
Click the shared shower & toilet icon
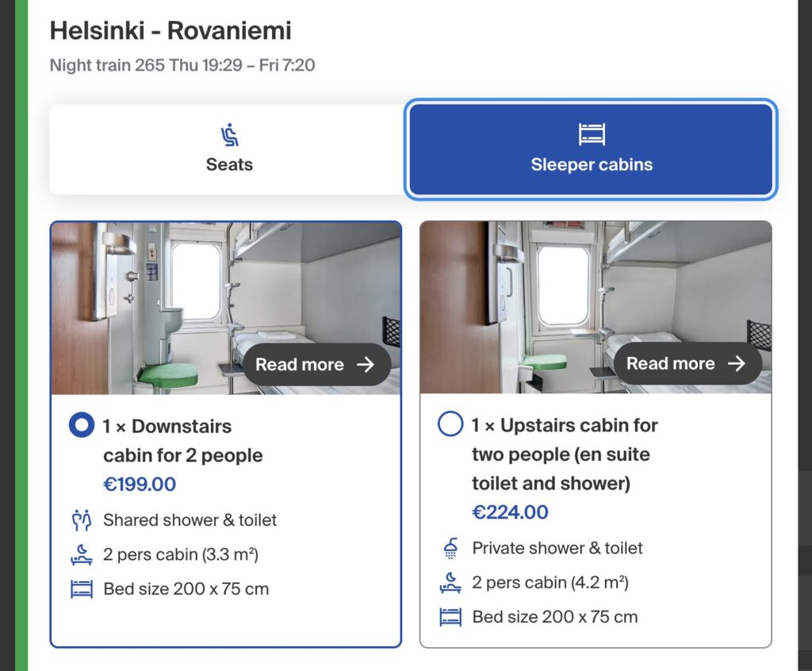pos(82,520)
